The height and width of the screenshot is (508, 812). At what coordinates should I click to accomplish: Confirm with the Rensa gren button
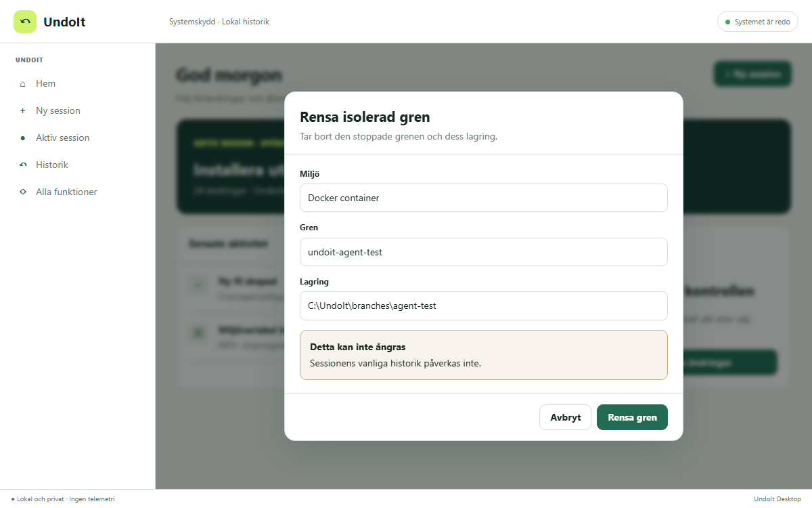tap(632, 417)
